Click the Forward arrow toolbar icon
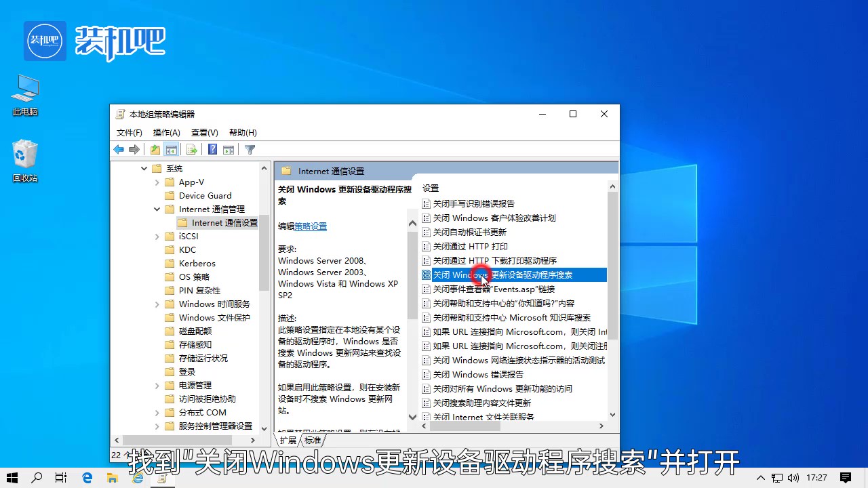This screenshot has height=488, width=868. point(134,149)
